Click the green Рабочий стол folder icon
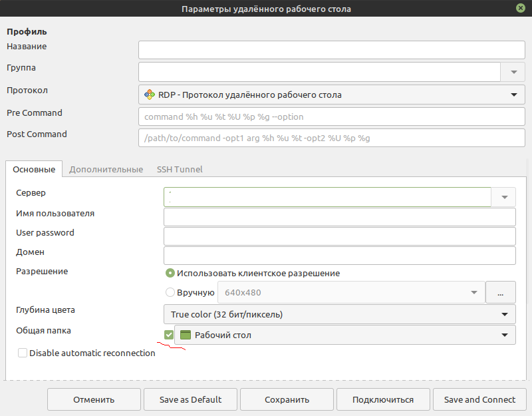The image size is (532, 416). tap(186, 335)
